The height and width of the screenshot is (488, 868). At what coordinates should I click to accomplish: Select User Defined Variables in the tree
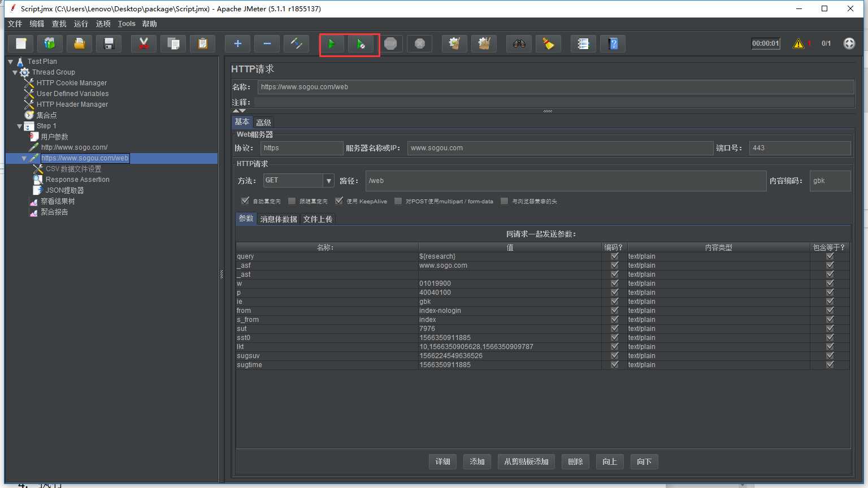(73, 94)
